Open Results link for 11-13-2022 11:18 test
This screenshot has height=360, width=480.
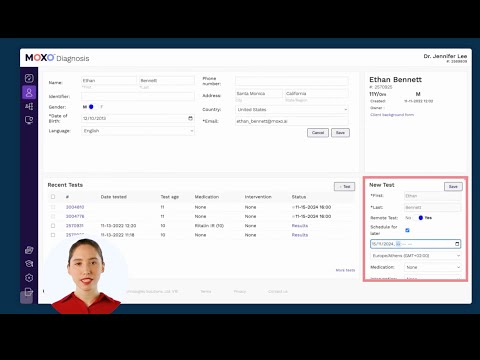pos(300,235)
